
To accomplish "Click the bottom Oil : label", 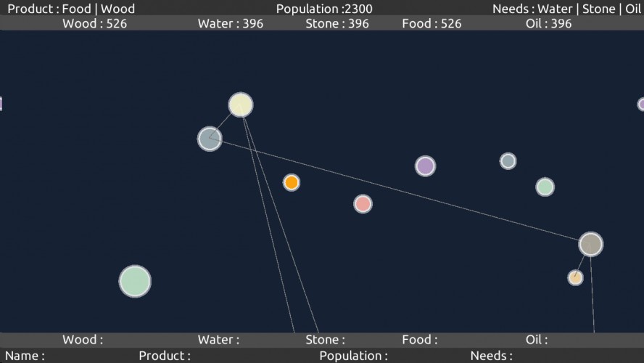I will tap(537, 340).
